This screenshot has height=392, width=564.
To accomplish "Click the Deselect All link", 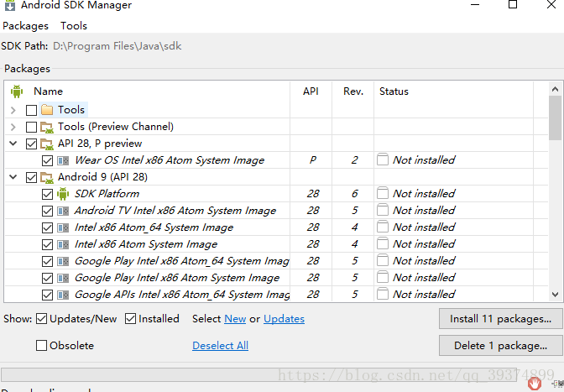I will tap(220, 346).
